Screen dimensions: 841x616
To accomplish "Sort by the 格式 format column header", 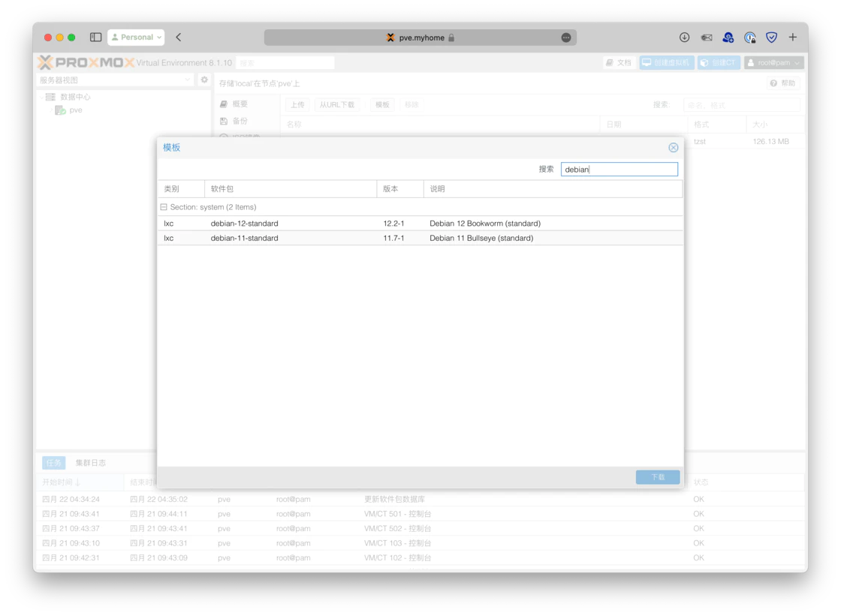I will pyautogui.click(x=716, y=125).
